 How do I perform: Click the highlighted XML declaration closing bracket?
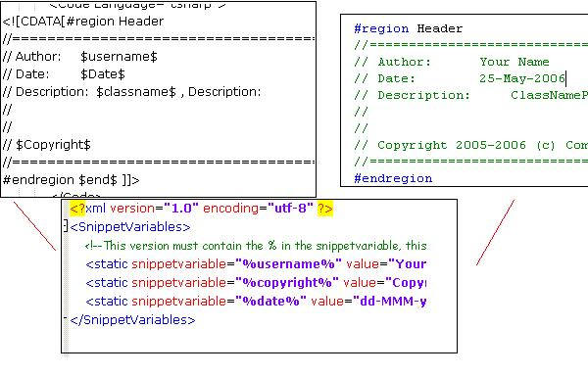tap(325, 209)
